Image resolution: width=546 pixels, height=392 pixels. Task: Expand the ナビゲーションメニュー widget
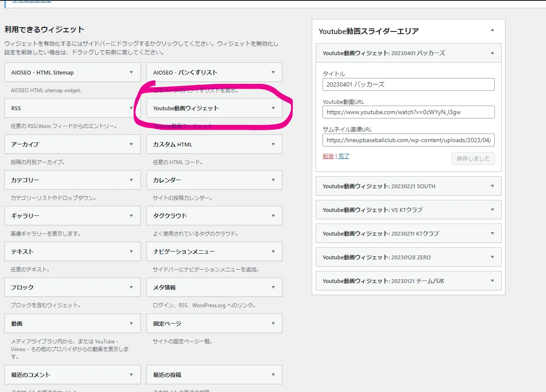pyautogui.click(x=273, y=251)
